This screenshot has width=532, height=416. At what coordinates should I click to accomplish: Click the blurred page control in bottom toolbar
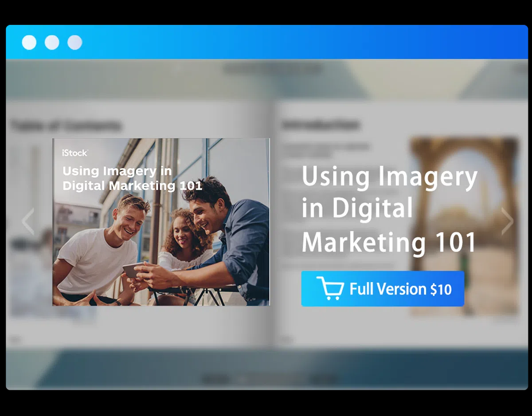pyautogui.click(x=266, y=379)
